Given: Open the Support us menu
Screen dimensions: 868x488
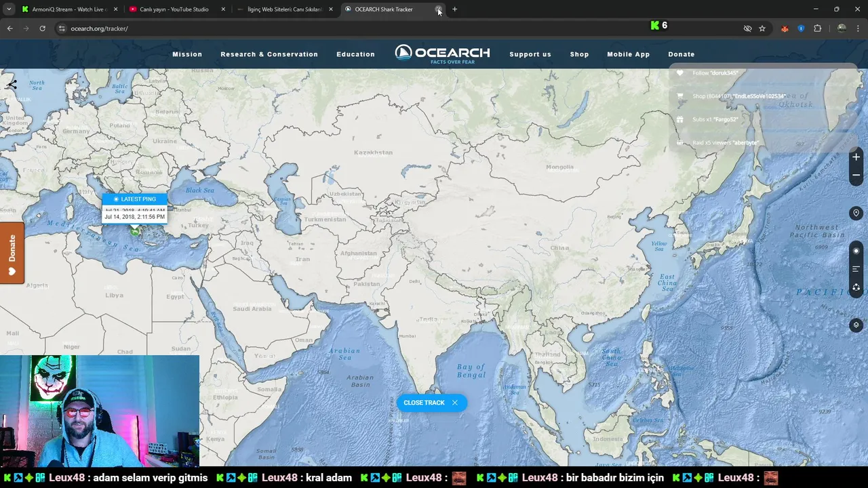Looking at the screenshot, I should 530,54.
